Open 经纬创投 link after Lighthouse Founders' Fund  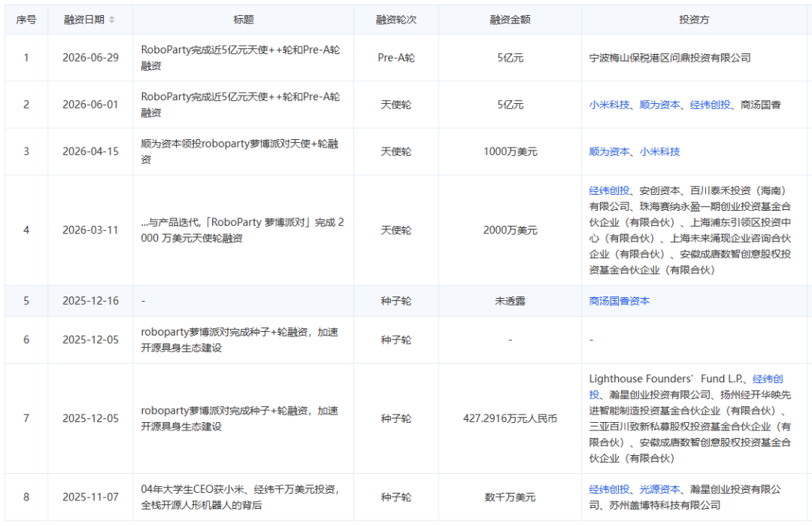(768, 379)
